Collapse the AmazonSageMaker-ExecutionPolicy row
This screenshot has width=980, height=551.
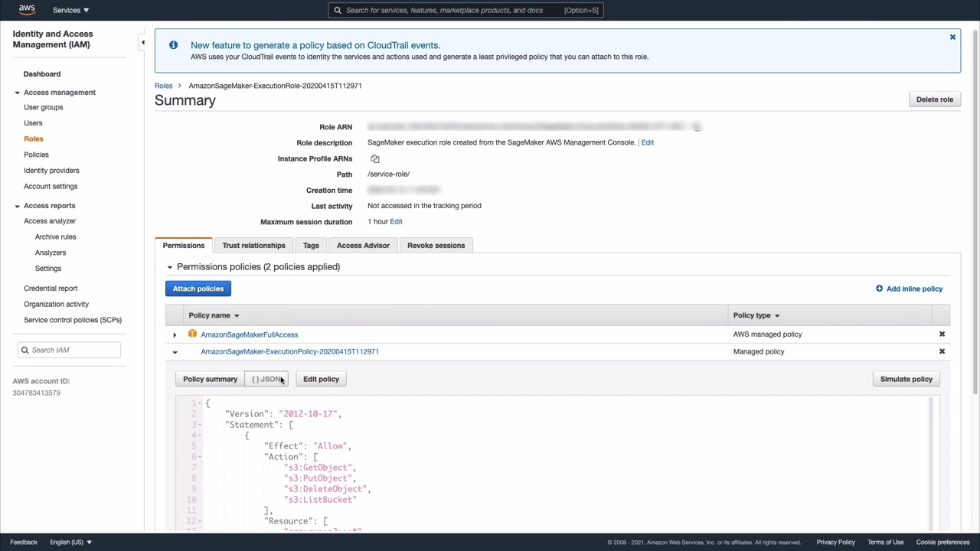coord(175,352)
